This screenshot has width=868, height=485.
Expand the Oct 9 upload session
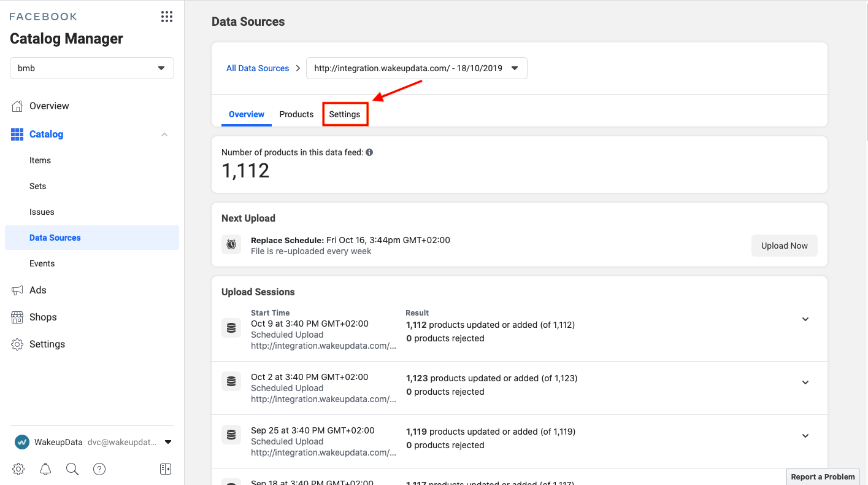tap(805, 319)
